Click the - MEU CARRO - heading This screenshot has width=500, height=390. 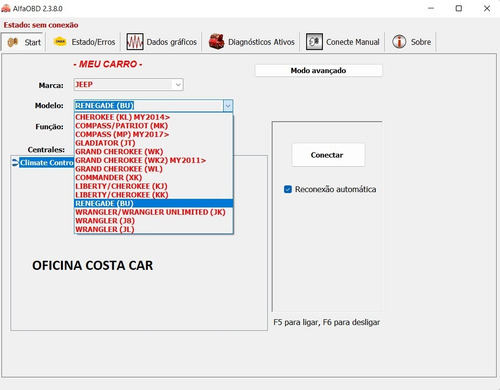coord(108,64)
